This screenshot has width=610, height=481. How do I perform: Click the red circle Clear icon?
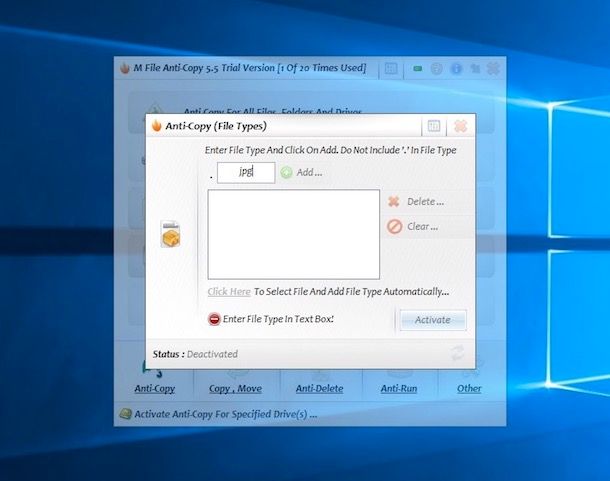tap(394, 226)
